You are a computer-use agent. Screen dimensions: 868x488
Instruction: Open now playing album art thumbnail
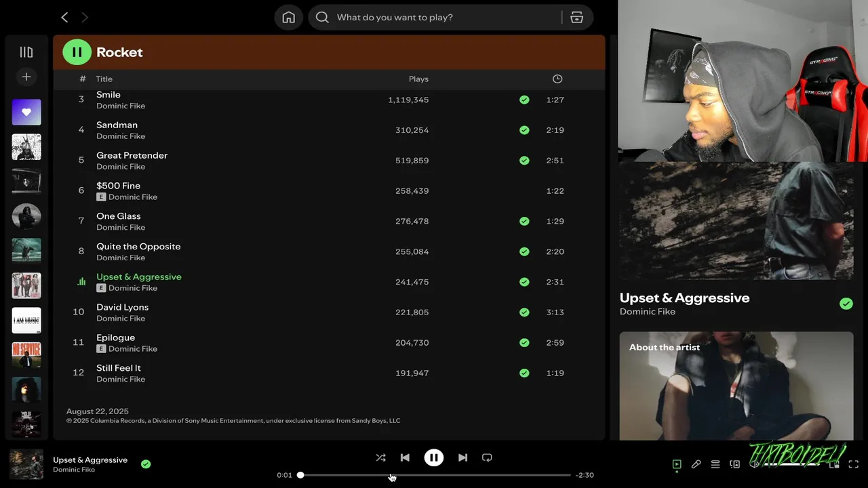[26, 464]
